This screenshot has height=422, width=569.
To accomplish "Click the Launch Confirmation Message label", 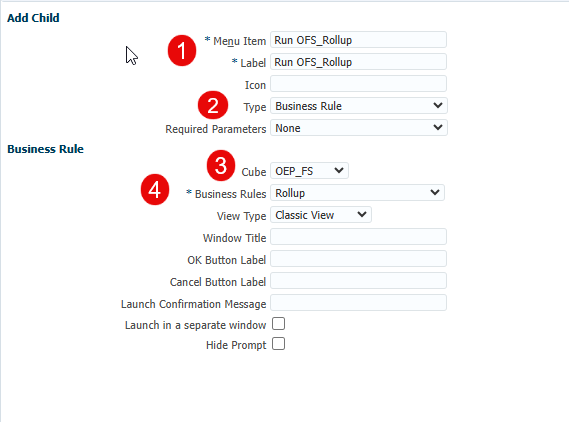I will [193, 304].
